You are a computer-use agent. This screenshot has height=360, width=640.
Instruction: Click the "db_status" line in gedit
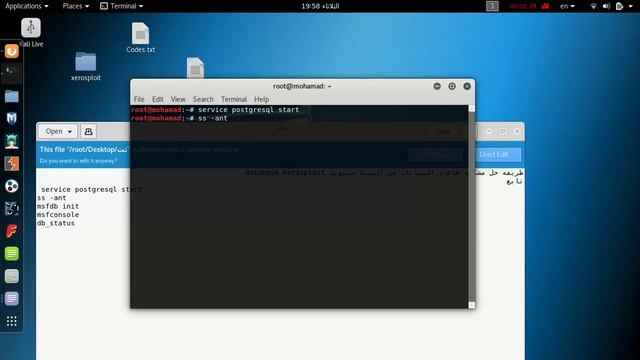point(56,223)
